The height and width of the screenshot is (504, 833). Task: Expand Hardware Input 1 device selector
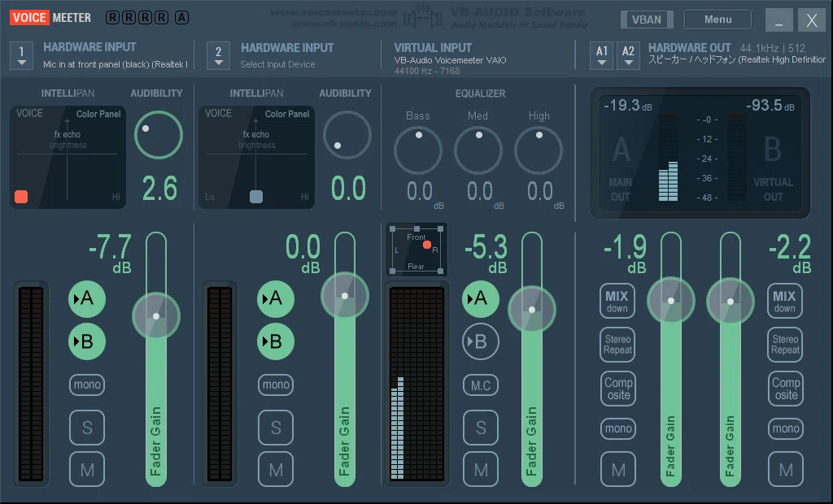click(x=21, y=56)
